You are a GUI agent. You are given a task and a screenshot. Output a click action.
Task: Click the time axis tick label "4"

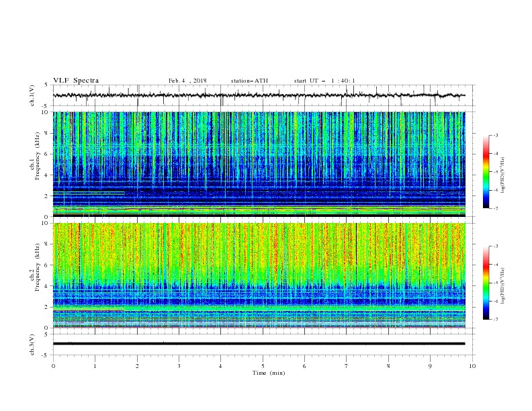point(220,366)
